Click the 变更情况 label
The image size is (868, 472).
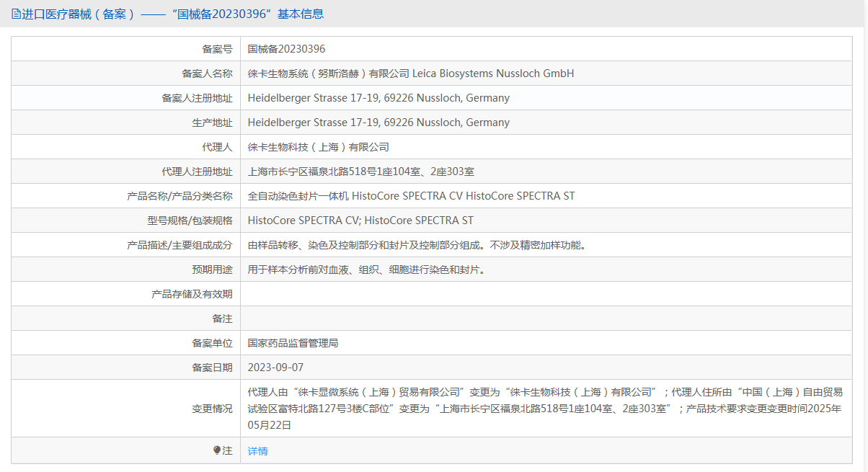tap(212, 409)
